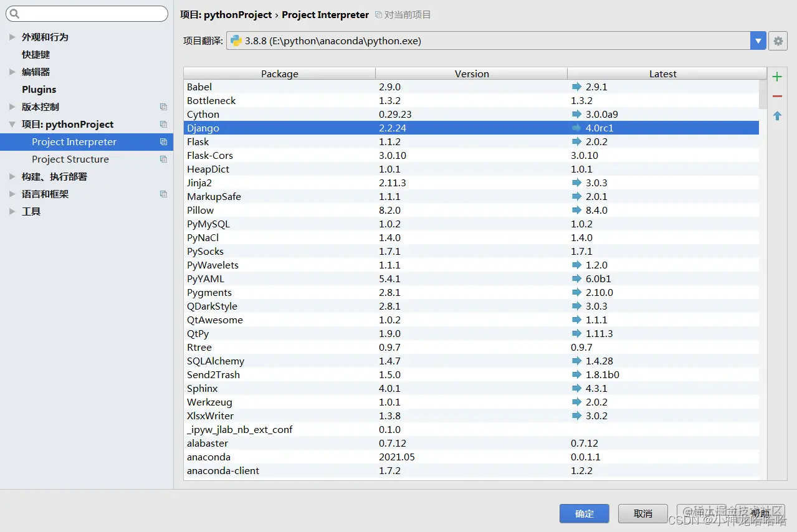Click the update arrow in Cython row
The height and width of the screenshot is (532, 797).
pos(576,115)
